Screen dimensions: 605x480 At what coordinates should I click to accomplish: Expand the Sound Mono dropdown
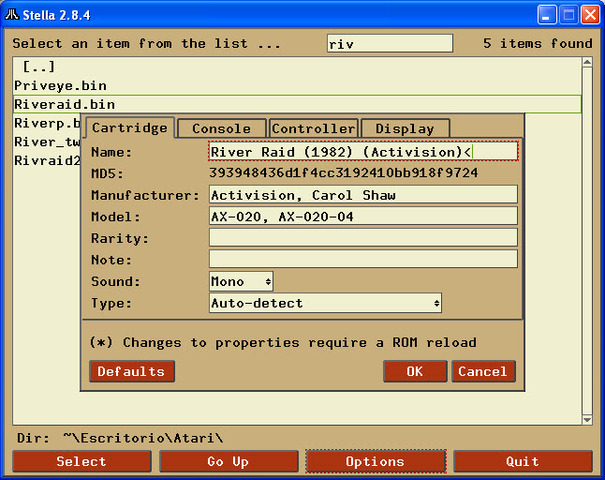click(x=241, y=282)
